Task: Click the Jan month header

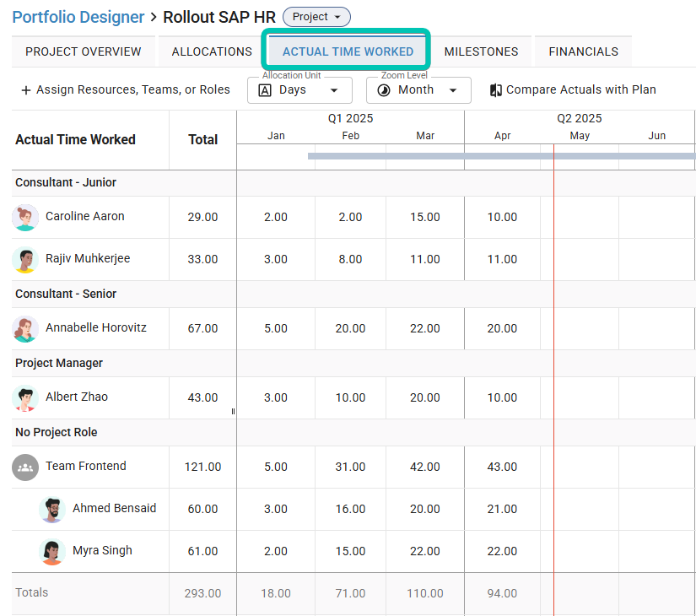Action: click(x=276, y=136)
